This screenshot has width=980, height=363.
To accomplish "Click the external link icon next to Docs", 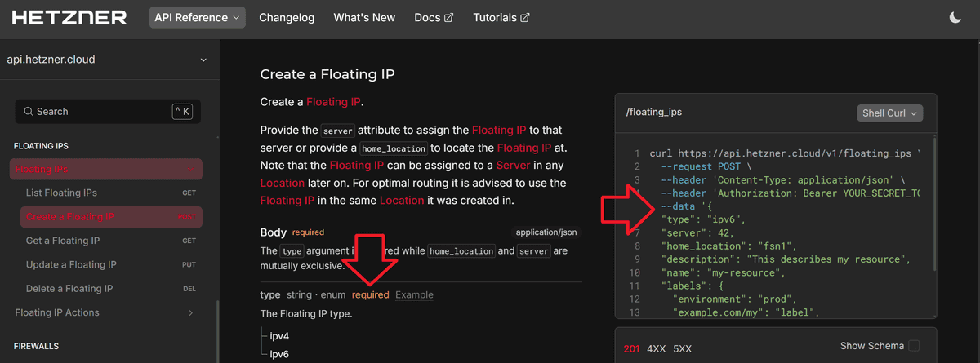I will (448, 17).
